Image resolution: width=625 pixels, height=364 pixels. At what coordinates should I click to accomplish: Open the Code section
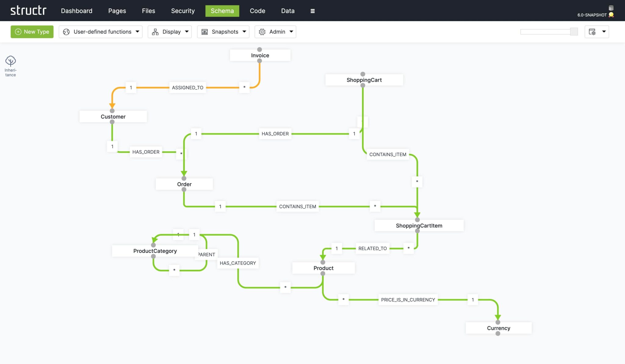(257, 11)
